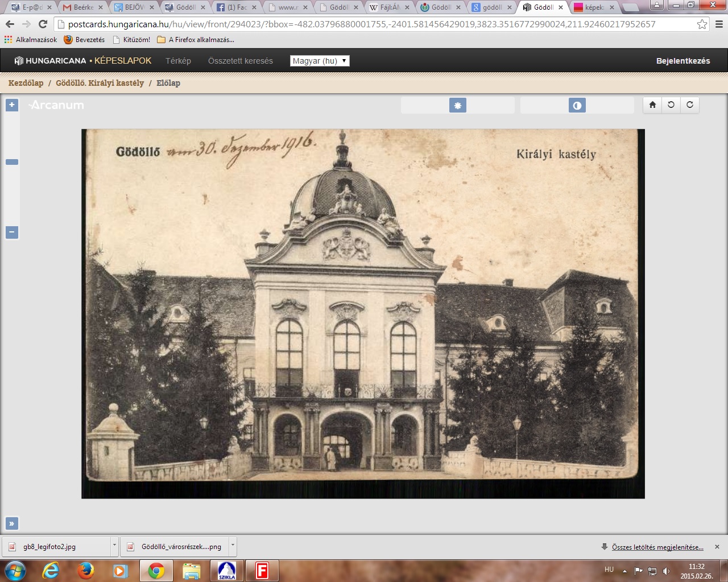This screenshot has width=728, height=582.
Task: Click the zoom out minus button
Action: coord(12,232)
